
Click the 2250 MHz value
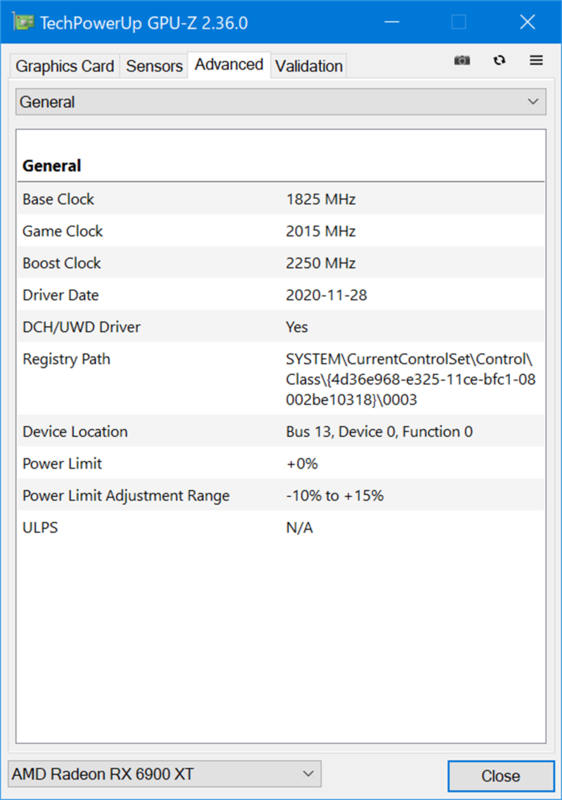[321, 263]
